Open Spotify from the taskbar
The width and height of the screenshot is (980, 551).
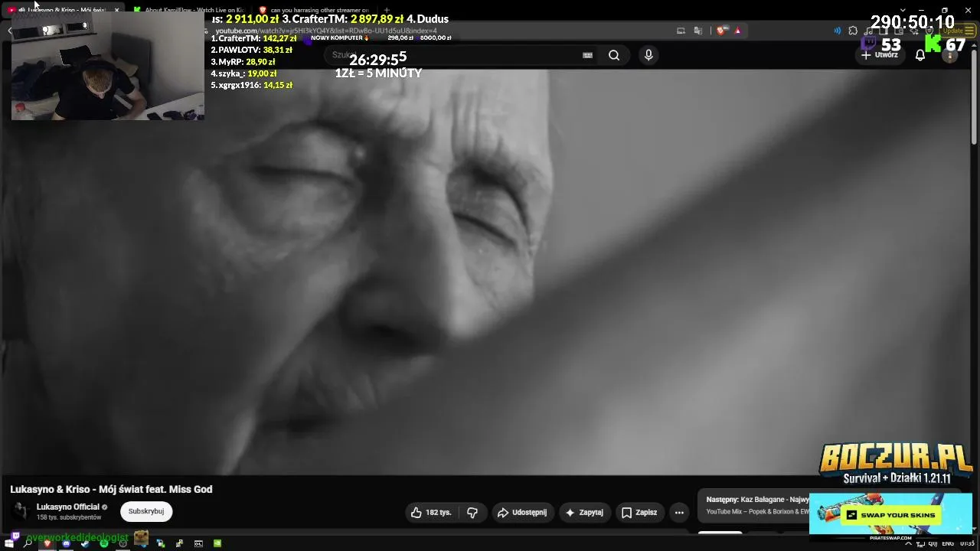(103, 543)
